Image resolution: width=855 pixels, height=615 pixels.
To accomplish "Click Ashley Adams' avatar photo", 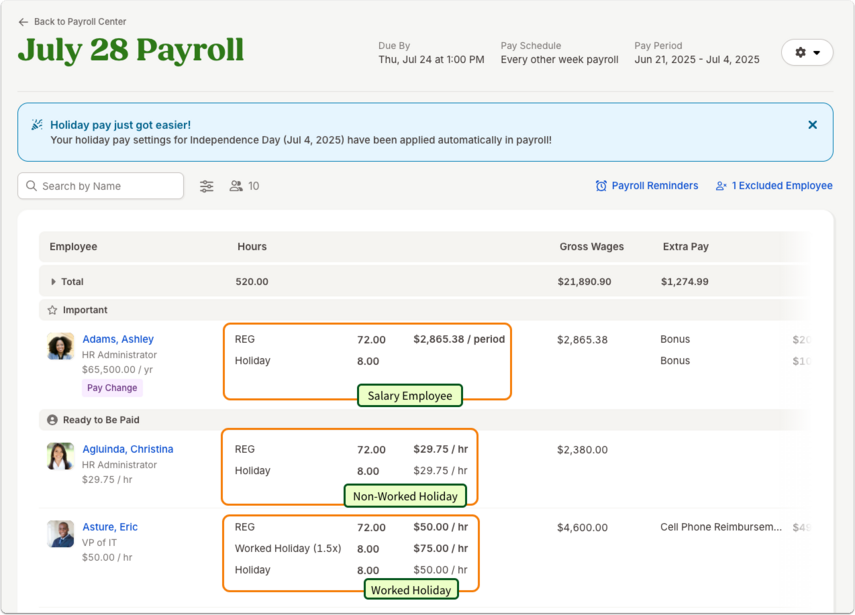I will coord(61,346).
